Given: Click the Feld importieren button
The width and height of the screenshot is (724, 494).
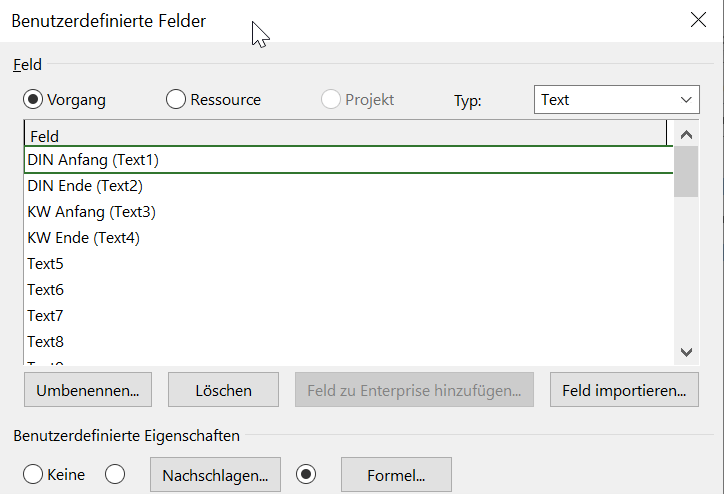Looking at the screenshot, I should coord(624,390).
